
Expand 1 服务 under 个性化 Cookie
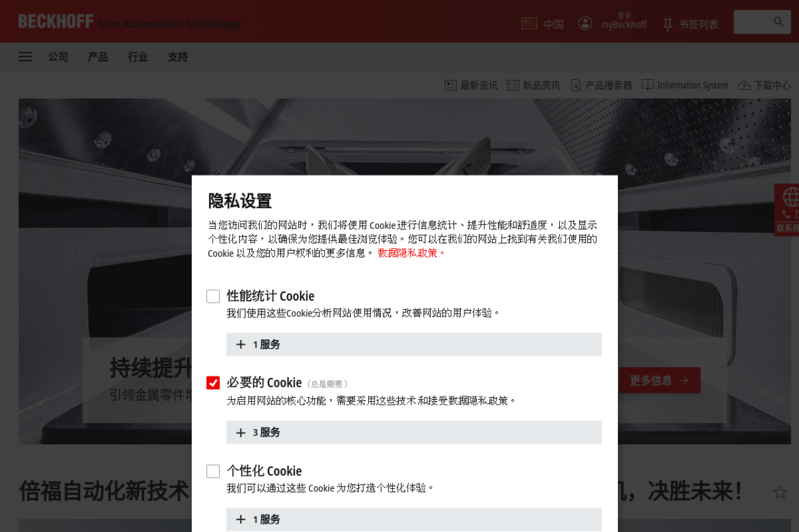coord(414,519)
